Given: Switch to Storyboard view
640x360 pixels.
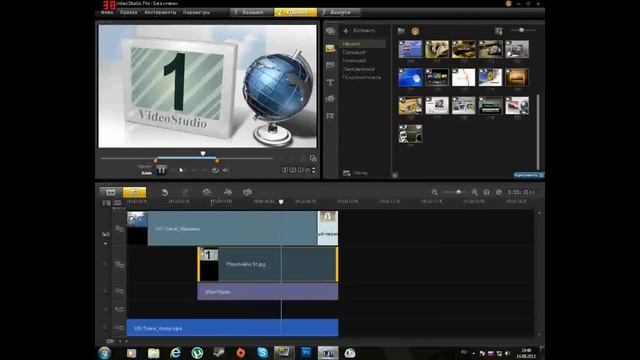Looking at the screenshot, I should click(x=111, y=192).
